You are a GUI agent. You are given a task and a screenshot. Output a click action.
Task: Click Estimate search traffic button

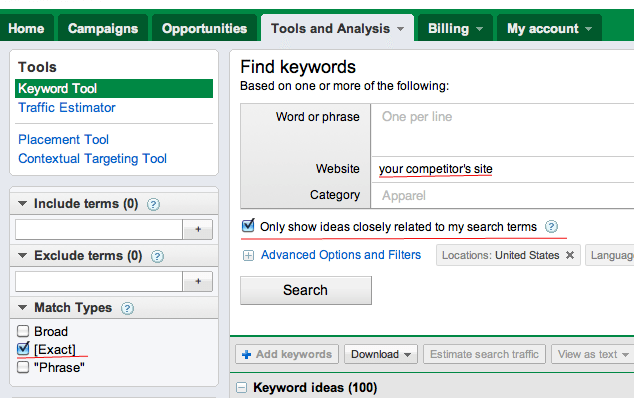tap(484, 354)
